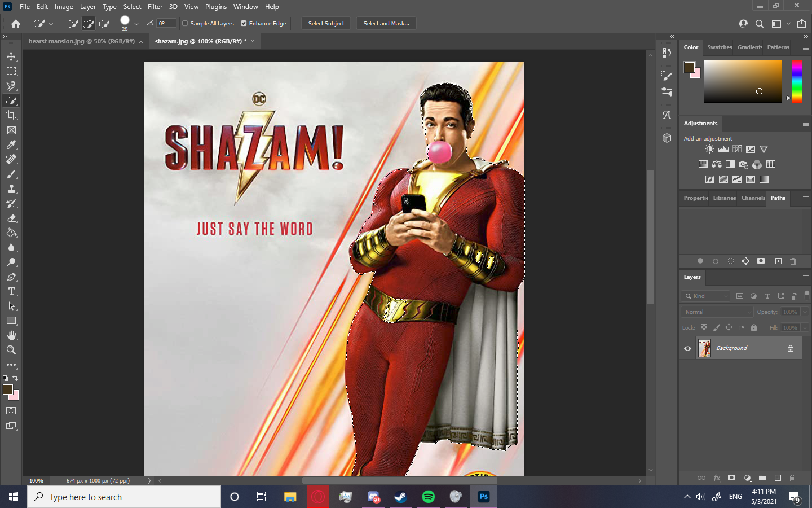812x508 pixels.
Task: Select the Frame tool
Action: pyautogui.click(x=11, y=130)
